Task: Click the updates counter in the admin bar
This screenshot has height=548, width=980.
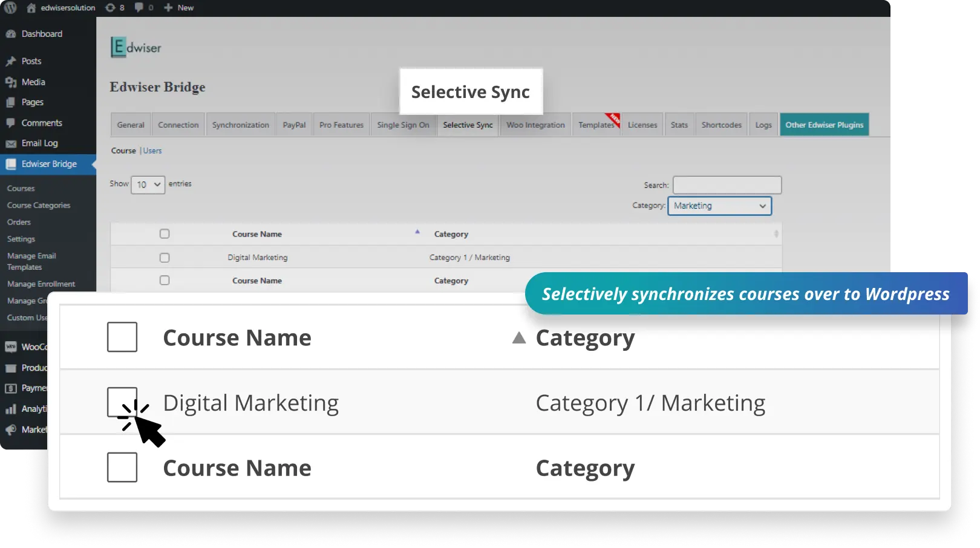Action: pyautogui.click(x=114, y=7)
